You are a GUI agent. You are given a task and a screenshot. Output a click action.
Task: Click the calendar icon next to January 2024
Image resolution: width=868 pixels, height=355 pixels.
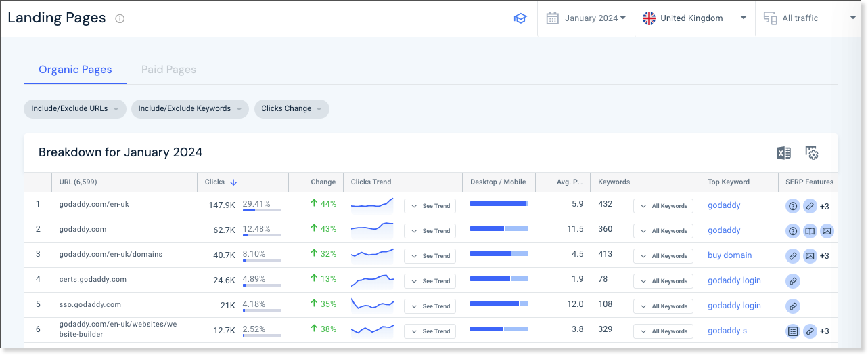click(553, 18)
